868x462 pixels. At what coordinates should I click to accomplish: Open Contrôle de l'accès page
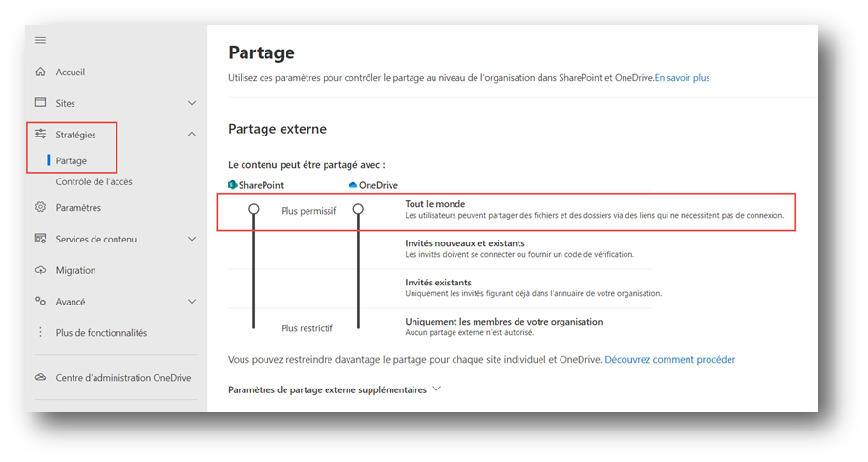coord(95,181)
